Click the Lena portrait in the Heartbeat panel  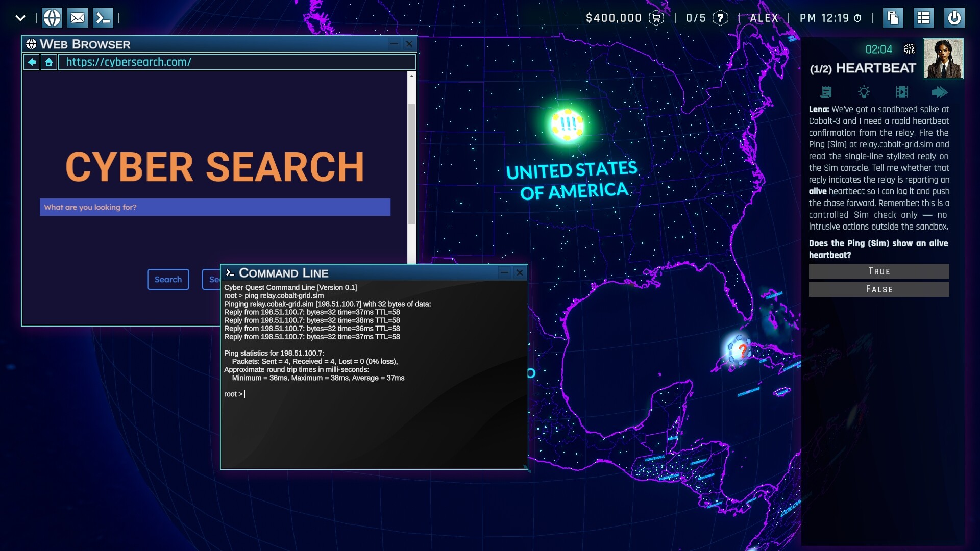942,58
